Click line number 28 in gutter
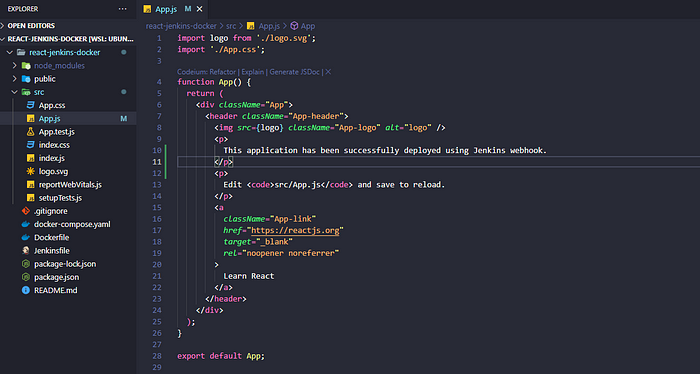The height and width of the screenshot is (374, 700). pyautogui.click(x=157, y=356)
